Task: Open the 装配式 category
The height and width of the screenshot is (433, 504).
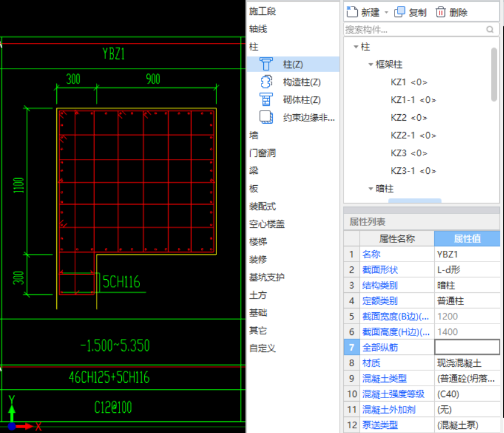Action: click(262, 206)
